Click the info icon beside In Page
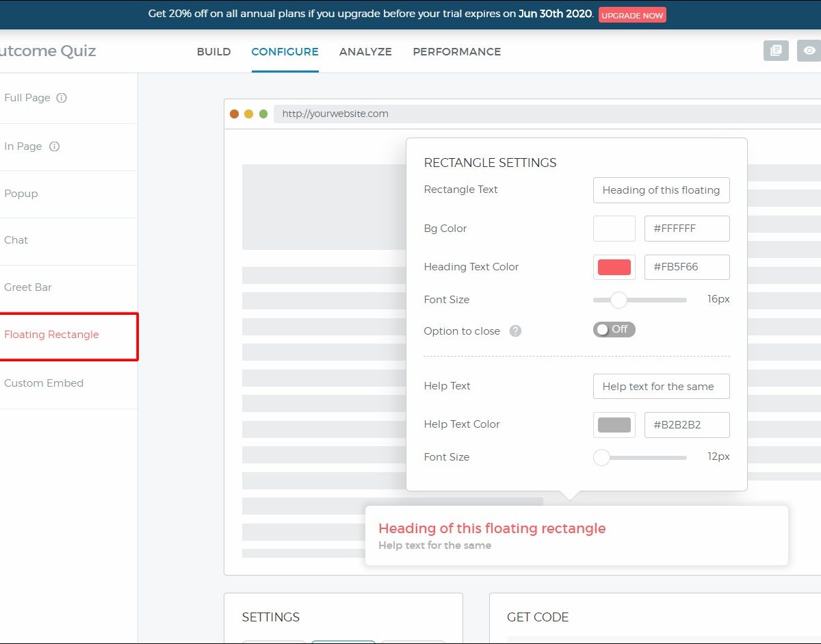 pyautogui.click(x=55, y=146)
